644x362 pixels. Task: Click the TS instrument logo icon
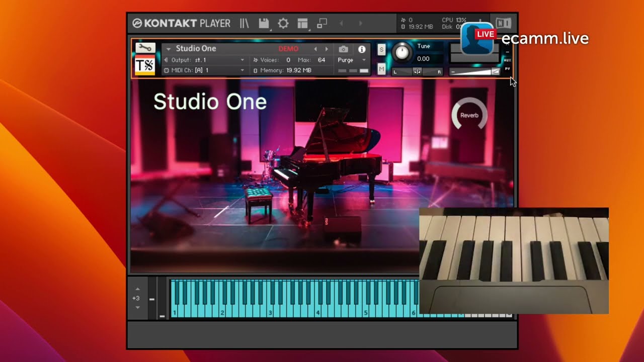(x=145, y=65)
